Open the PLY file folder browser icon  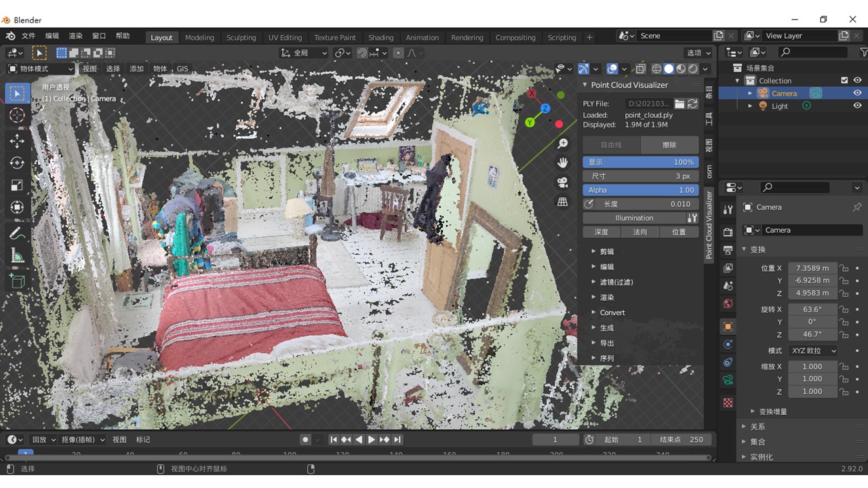[679, 104]
